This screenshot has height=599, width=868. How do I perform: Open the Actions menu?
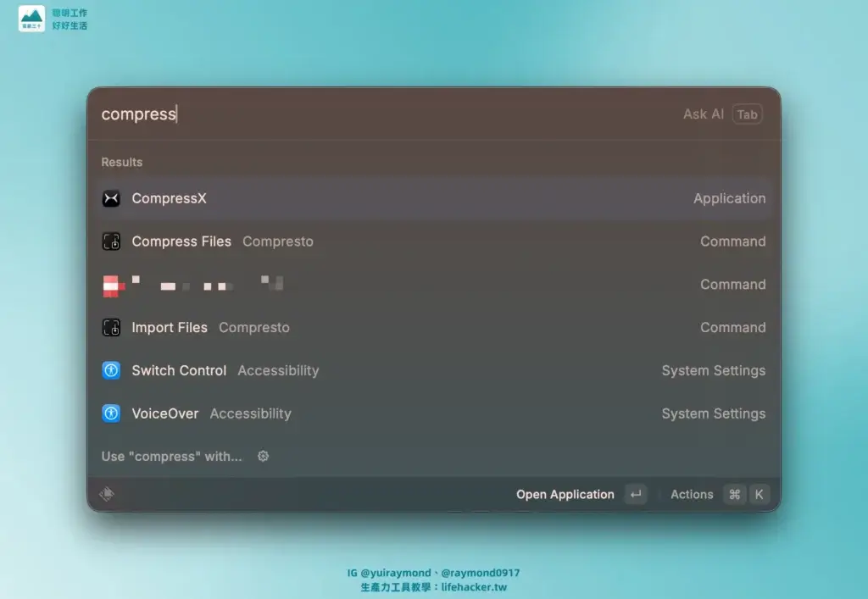[x=692, y=495]
